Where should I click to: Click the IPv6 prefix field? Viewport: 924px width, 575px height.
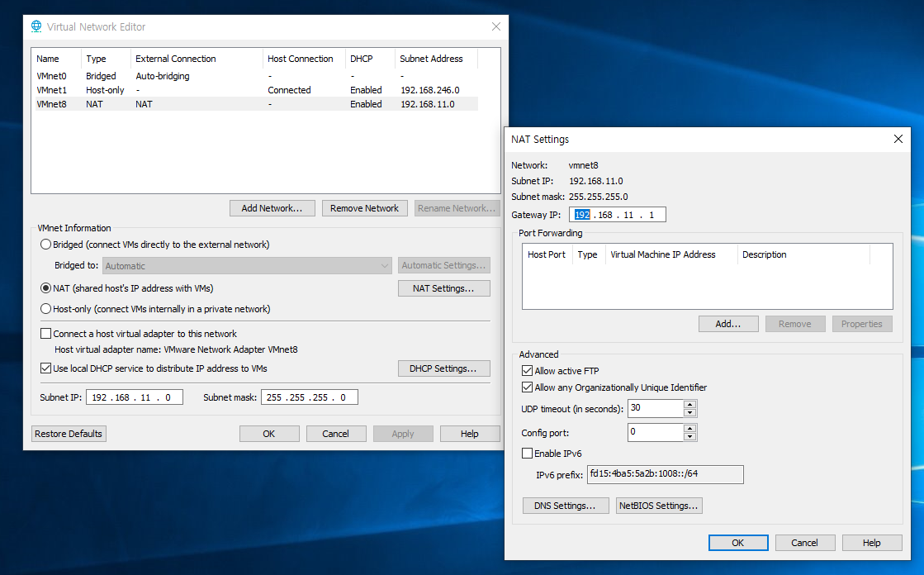coord(666,474)
